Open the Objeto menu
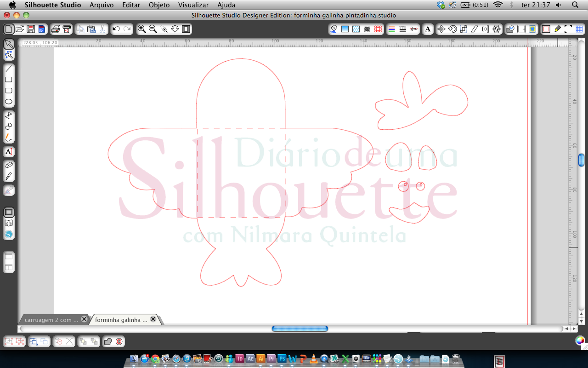Screen dimensions: 588x368 [159, 5]
